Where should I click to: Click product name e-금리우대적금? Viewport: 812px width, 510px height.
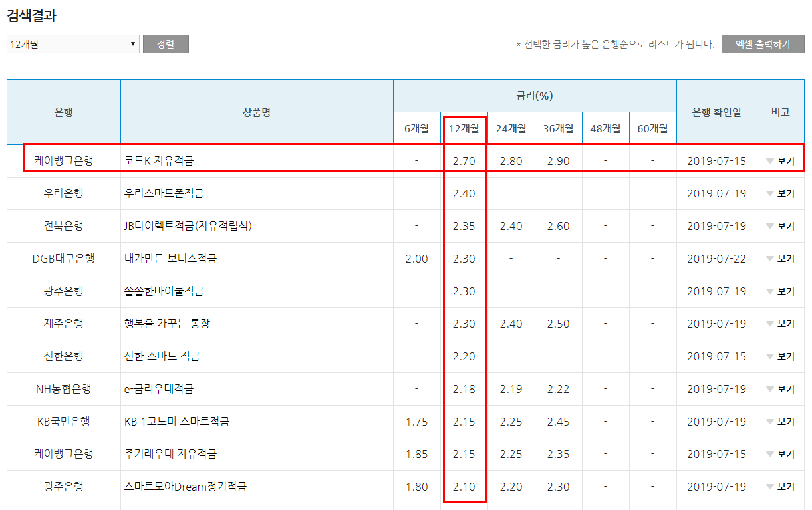click(x=159, y=389)
